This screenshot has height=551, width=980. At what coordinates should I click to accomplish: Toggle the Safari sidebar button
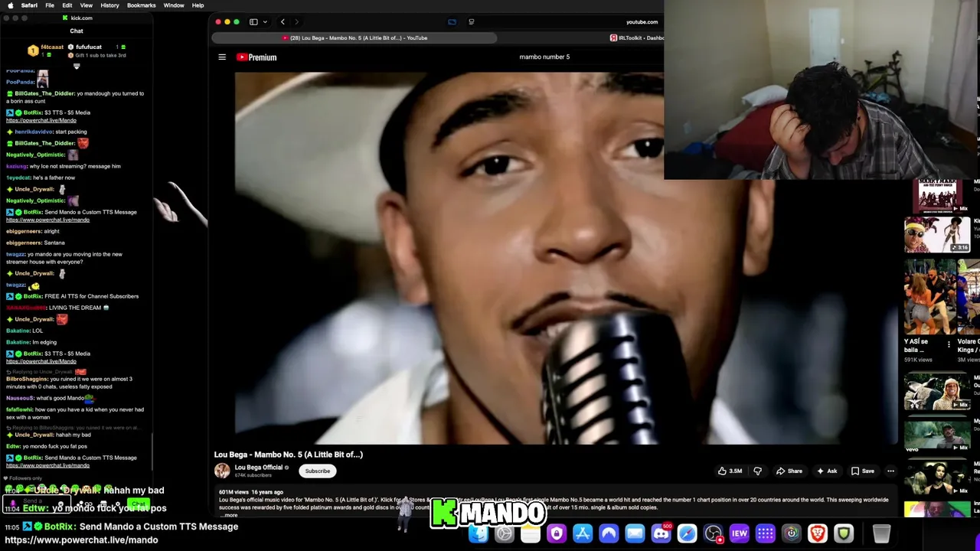click(253, 22)
